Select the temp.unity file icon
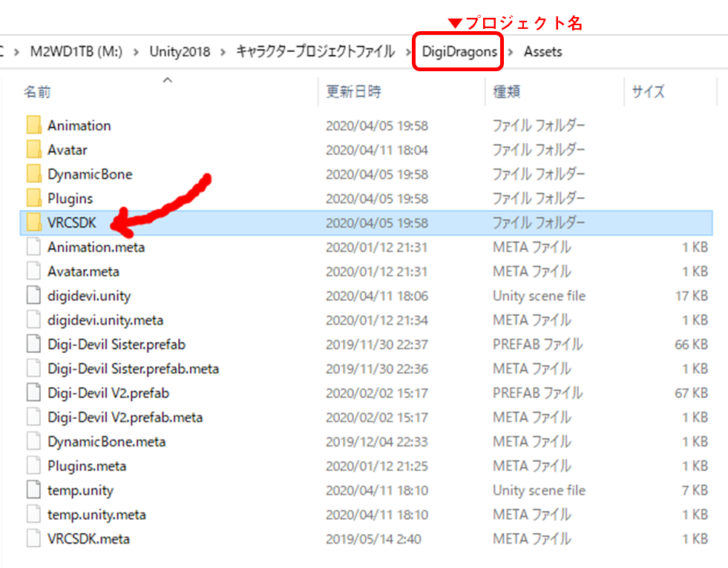This screenshot has height=568, width=728. [33, 490]
